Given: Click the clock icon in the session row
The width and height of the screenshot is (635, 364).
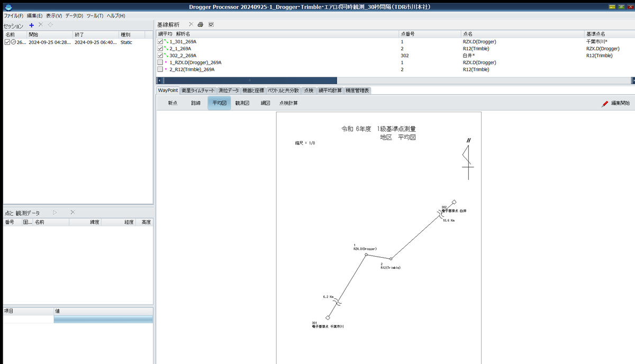Looking at the screenshot, I should click(13, 42).
